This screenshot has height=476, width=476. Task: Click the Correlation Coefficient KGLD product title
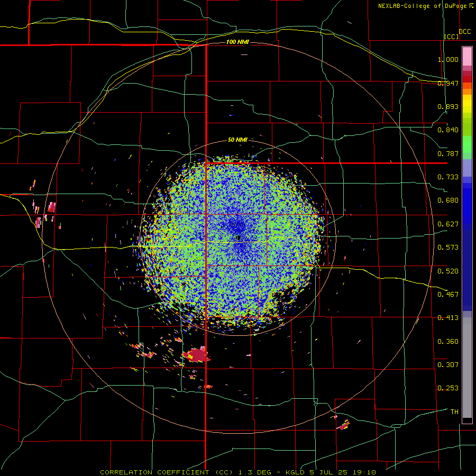(239, 472)
